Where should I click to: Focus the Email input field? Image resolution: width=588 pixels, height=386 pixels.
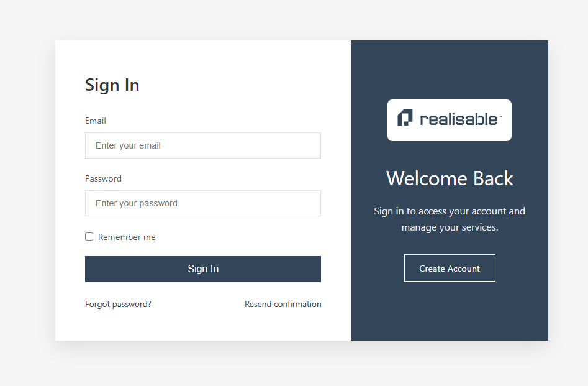(x=203, y=145)
